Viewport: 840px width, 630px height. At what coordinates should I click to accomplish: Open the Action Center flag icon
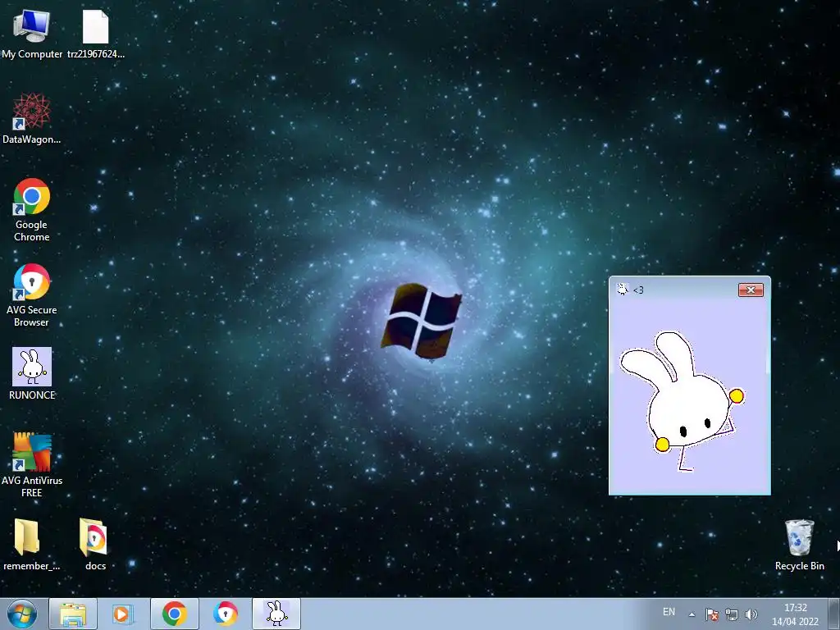(x=711, y=614)
